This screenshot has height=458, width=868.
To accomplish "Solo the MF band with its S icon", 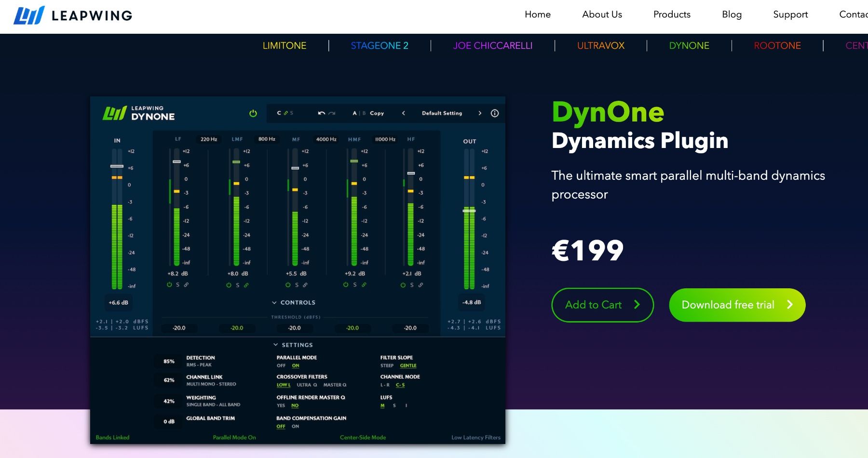I will (x=297, y=285).
